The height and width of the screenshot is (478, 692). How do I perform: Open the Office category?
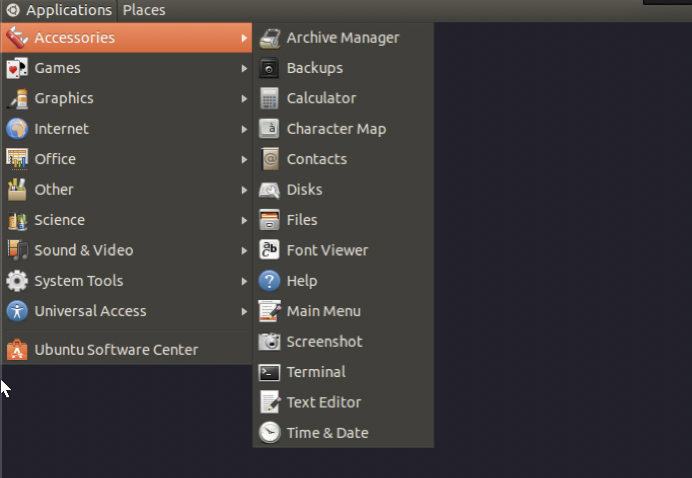click(127, 159)
